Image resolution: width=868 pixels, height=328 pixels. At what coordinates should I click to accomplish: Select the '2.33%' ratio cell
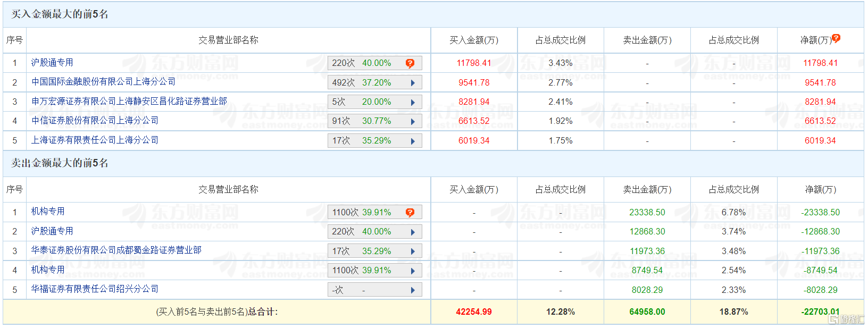(x=734, y=290)
